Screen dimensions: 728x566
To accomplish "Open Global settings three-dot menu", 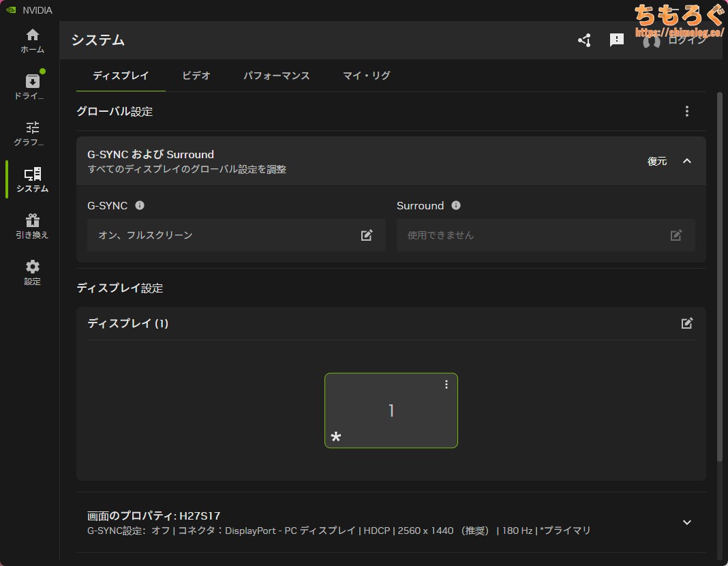I will [x=687, y=111].
